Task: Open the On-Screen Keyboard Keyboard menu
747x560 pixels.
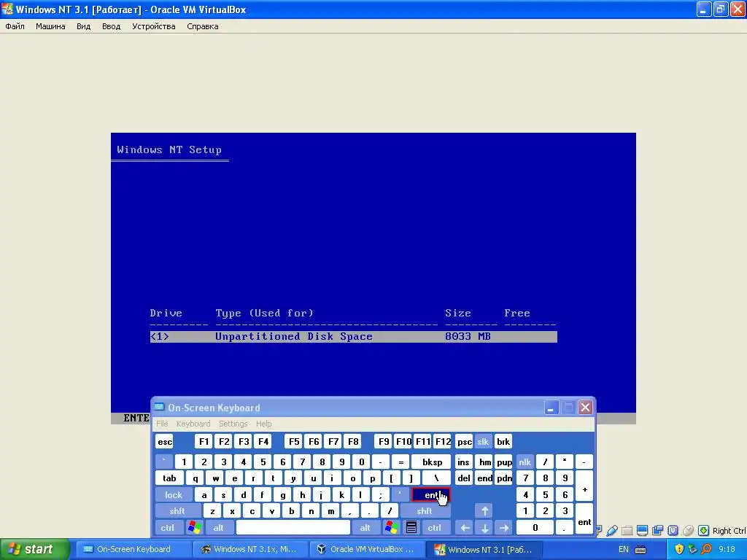Action: click(193, 424)
